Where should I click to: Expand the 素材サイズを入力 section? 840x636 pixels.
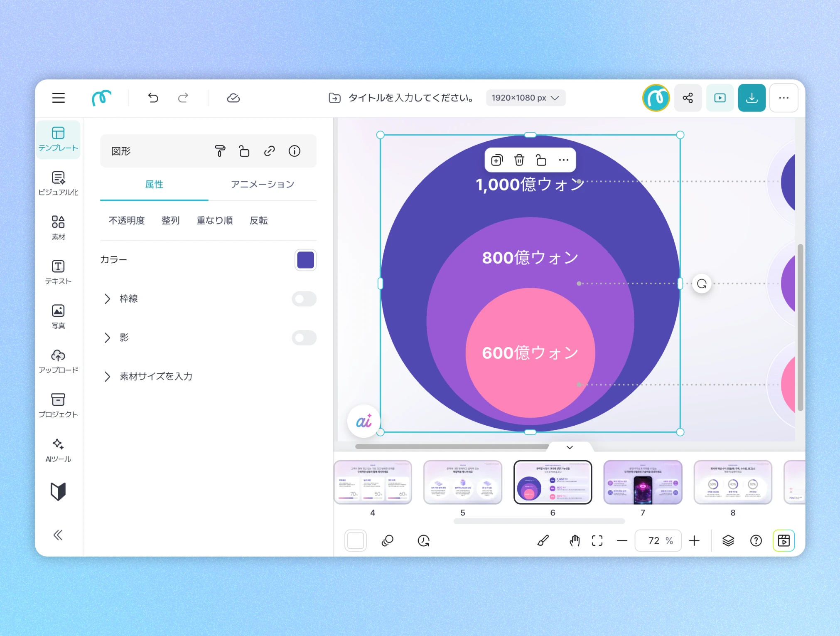click(108, 376)
